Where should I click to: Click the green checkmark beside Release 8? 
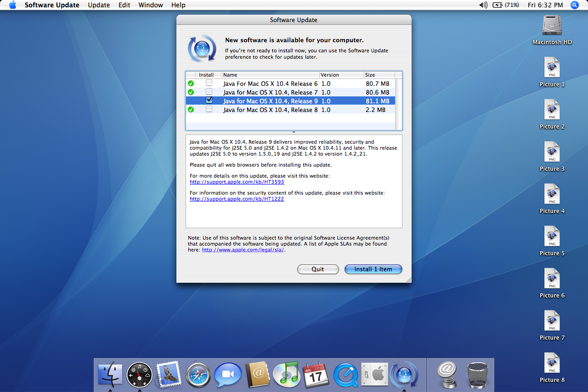[191, 110]
